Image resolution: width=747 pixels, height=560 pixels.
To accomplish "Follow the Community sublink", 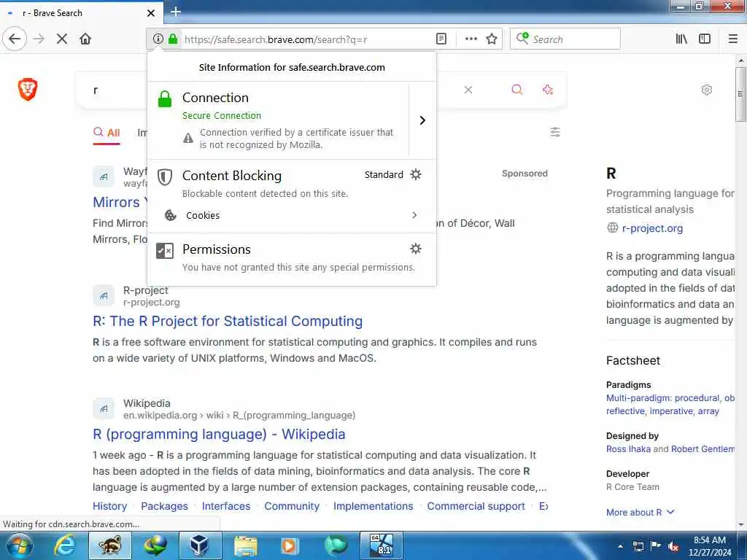I will (x=292, y=506).
